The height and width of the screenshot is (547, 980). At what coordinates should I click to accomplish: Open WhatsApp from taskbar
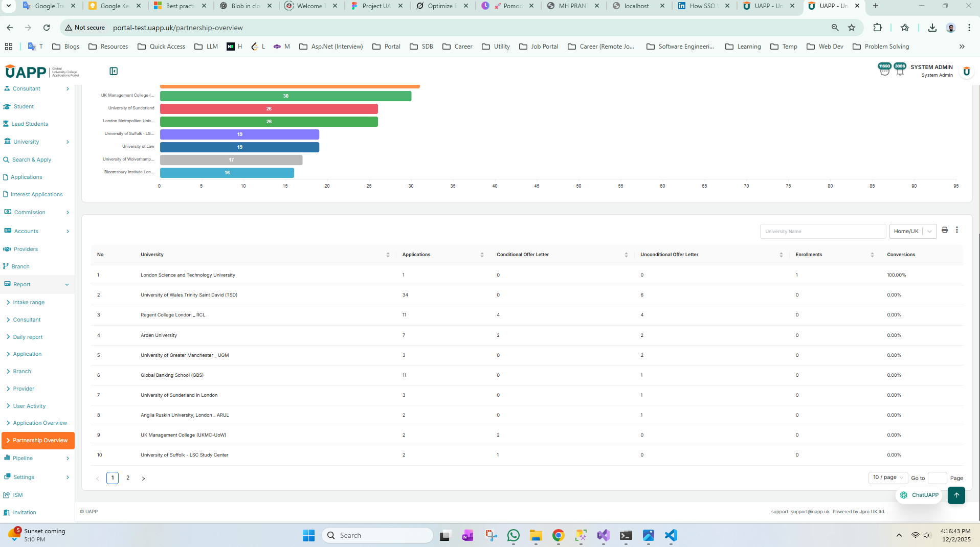[513, 535]
